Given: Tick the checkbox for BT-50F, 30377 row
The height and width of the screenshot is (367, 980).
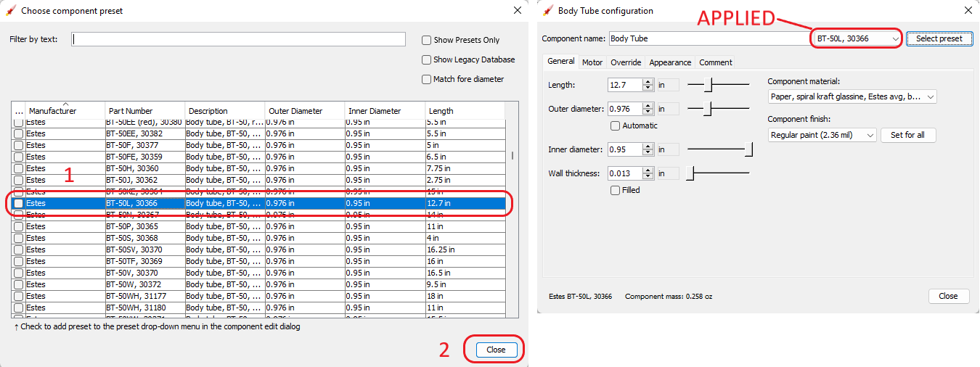Looking at the screenshot, I should (x=19, y=145).
